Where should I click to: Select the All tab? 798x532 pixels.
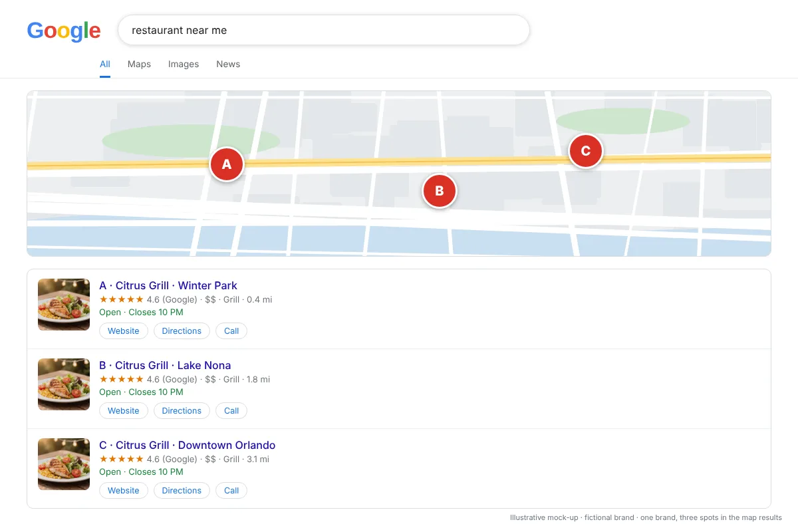click(x=105, y=65)
